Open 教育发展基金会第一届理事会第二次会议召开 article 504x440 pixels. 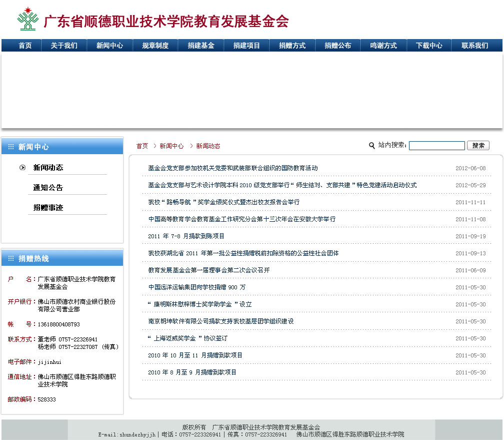click(x=208, y=270)
